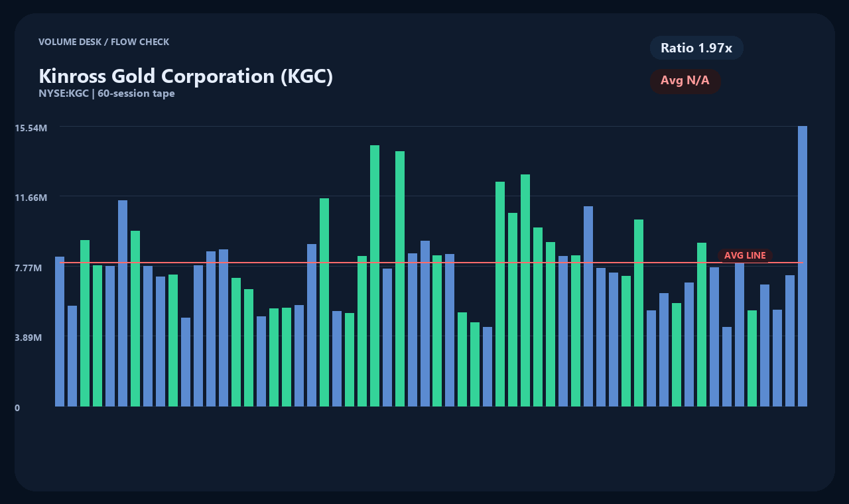Select the tallest green volume bar
The height and width of the screenshot is (504, 849).
point(375,276)
